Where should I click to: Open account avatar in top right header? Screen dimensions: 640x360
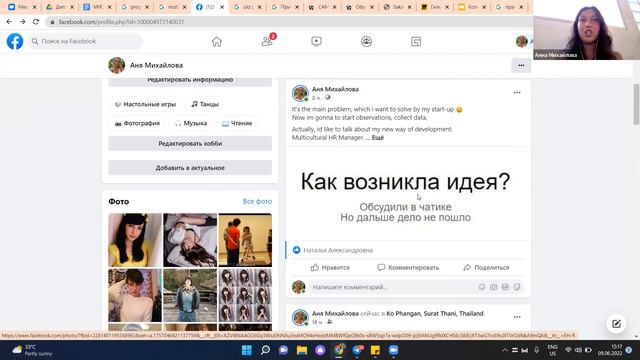pyautogui.click(x=522, y=41)
